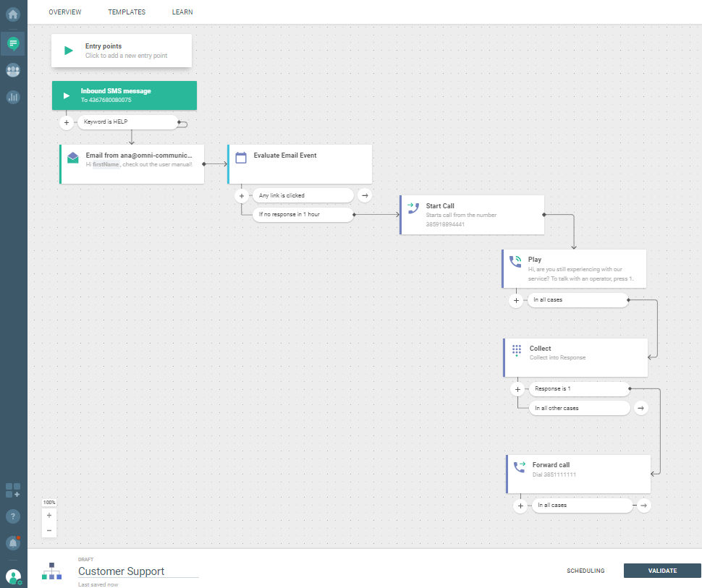Open the Learn tab
This screenshot has height=588, width=702.
tap(182, 12)
